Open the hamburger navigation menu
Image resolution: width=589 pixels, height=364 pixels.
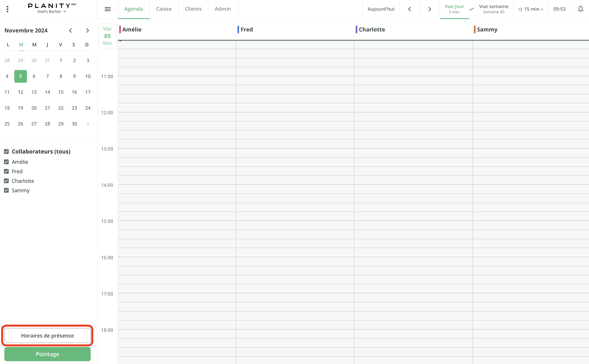click(108, 9)
